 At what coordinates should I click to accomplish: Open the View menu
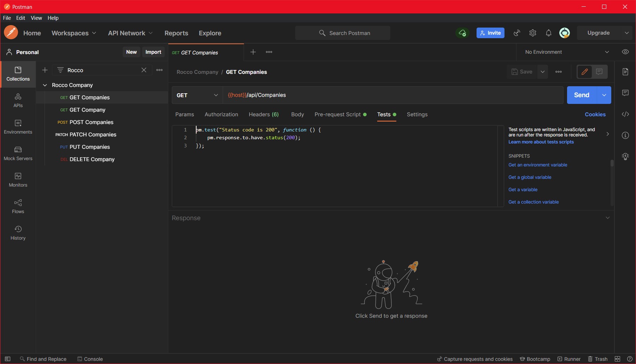(36, 18)
